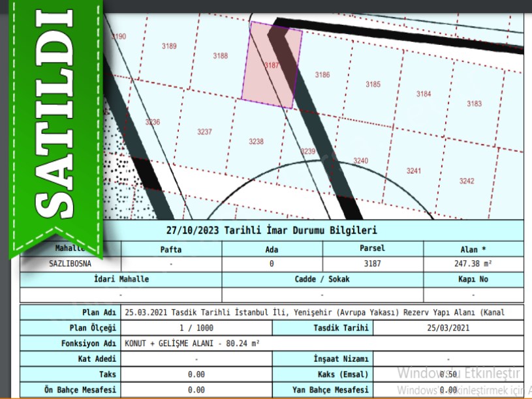Click parcel 3186 on the map
This screenshot has height=399, width=532.
(322, 75)
